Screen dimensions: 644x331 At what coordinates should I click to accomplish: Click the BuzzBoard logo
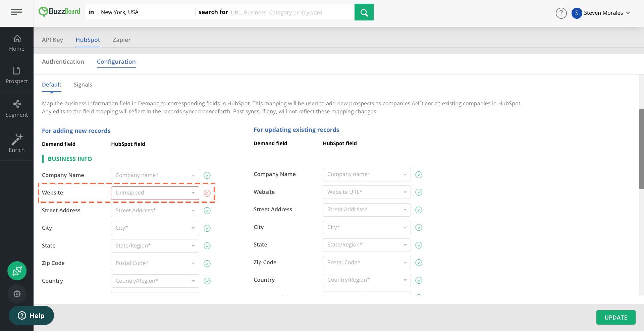[x=59, y=12]
